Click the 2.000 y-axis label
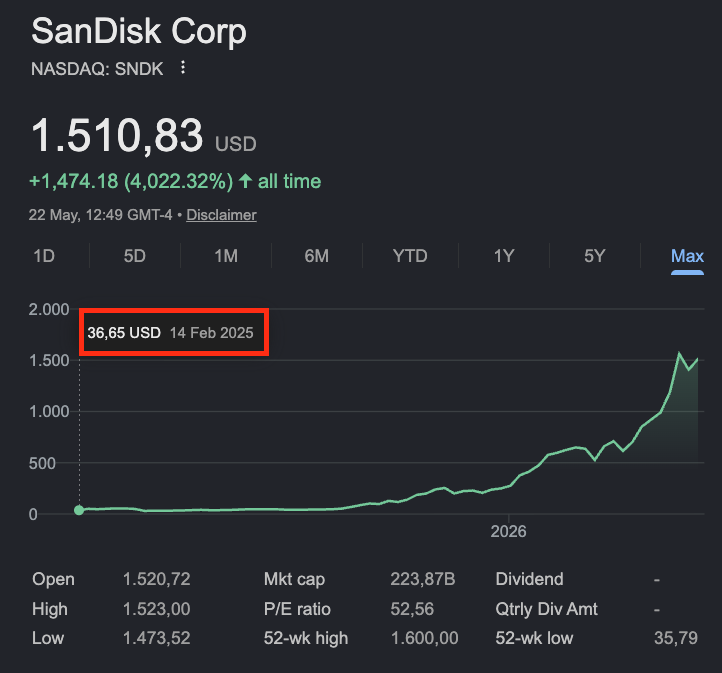Screen dimensions: 722x673 [49, 309]
